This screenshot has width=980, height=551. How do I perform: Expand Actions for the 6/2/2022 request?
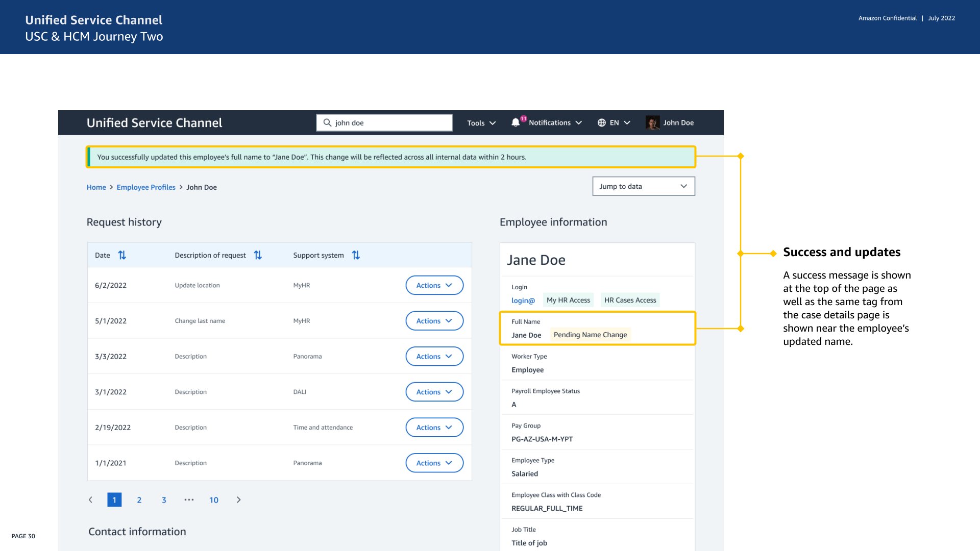pos(434,285)
